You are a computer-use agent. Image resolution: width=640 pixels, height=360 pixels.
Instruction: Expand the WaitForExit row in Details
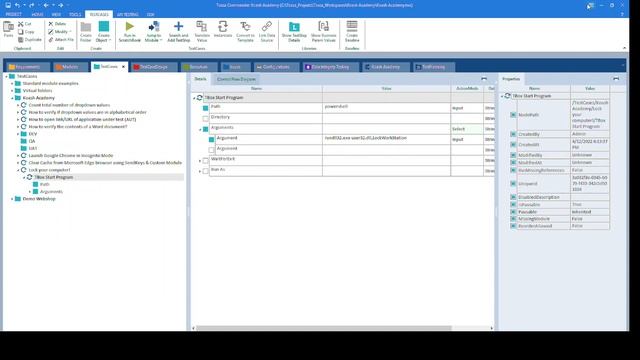[x=200, y=161]
